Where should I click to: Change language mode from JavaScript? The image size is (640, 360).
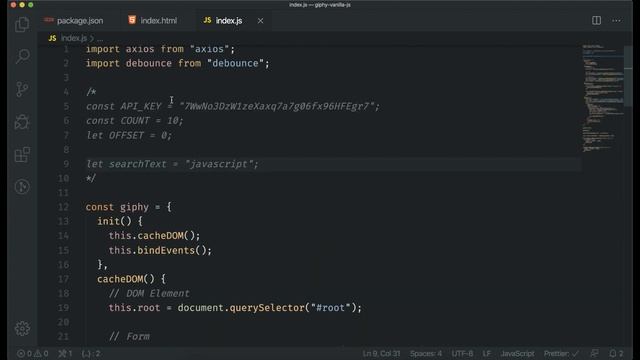[x=517, y=353]
